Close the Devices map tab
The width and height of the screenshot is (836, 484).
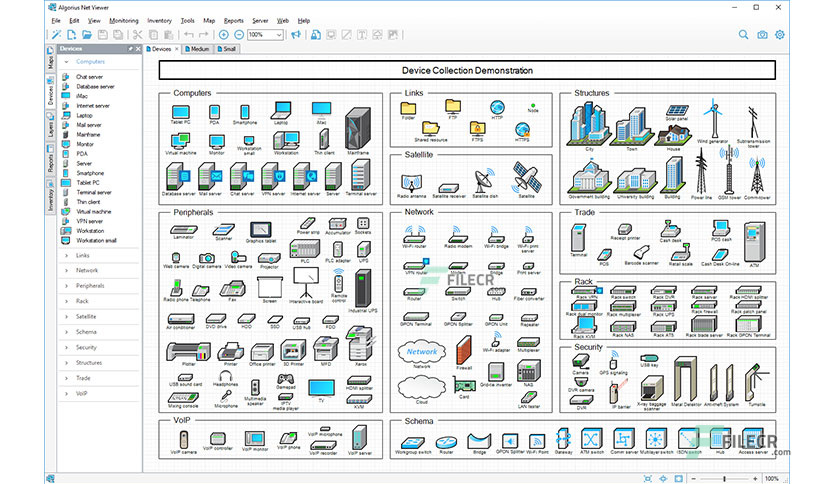tap(177, 49)
